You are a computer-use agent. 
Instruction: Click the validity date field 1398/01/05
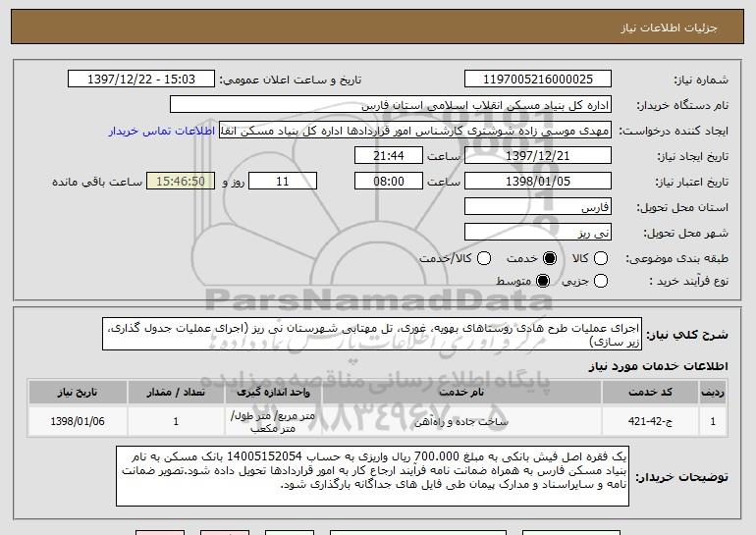[538, 182]
